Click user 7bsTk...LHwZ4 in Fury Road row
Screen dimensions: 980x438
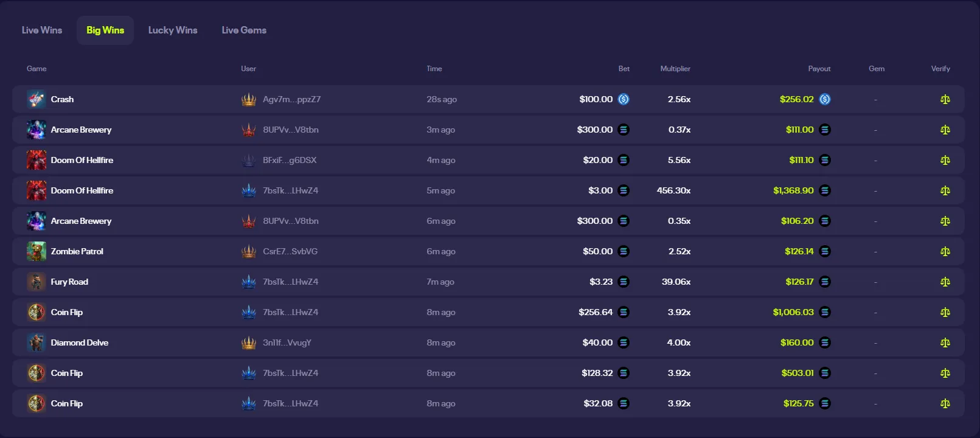(291, 282)
